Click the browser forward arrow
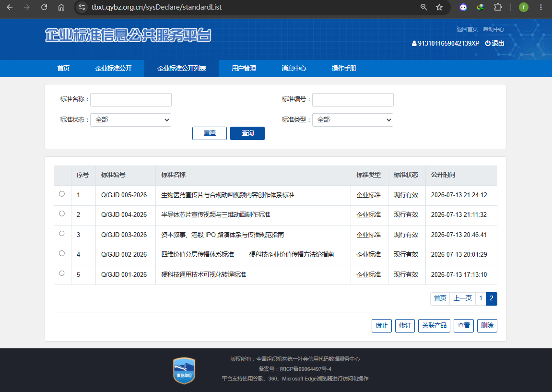Viewport: 552px width, 392px height. click(x=27, y=7)
